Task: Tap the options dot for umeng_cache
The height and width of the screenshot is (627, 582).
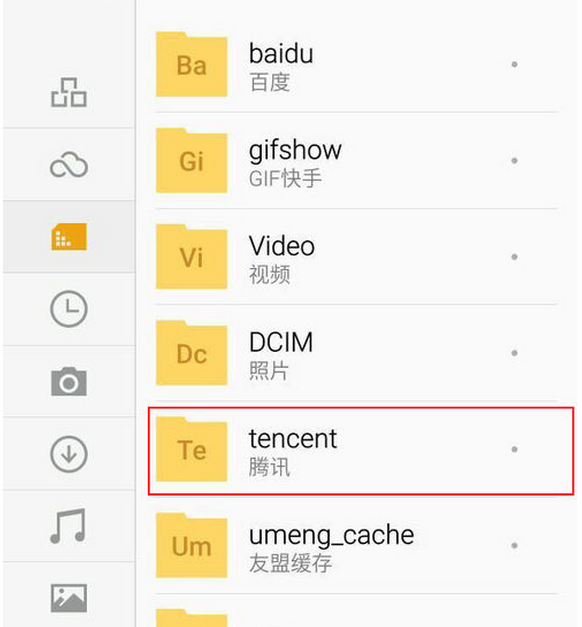Action: click(514, 545)
